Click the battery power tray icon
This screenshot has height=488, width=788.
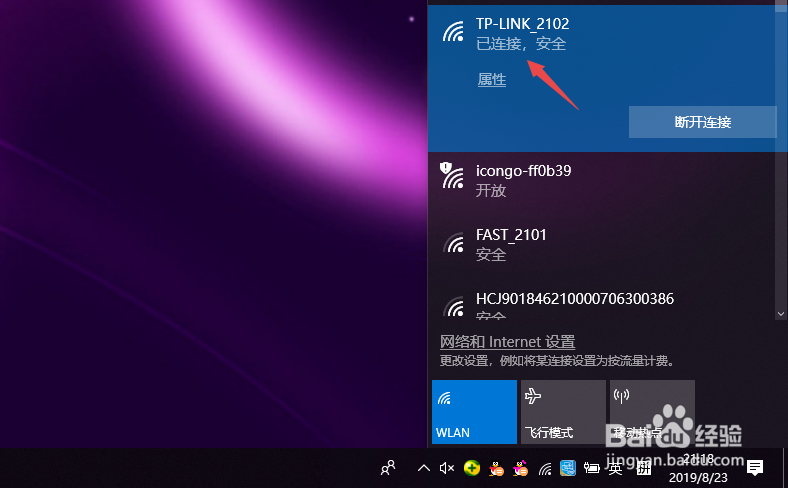592,468
